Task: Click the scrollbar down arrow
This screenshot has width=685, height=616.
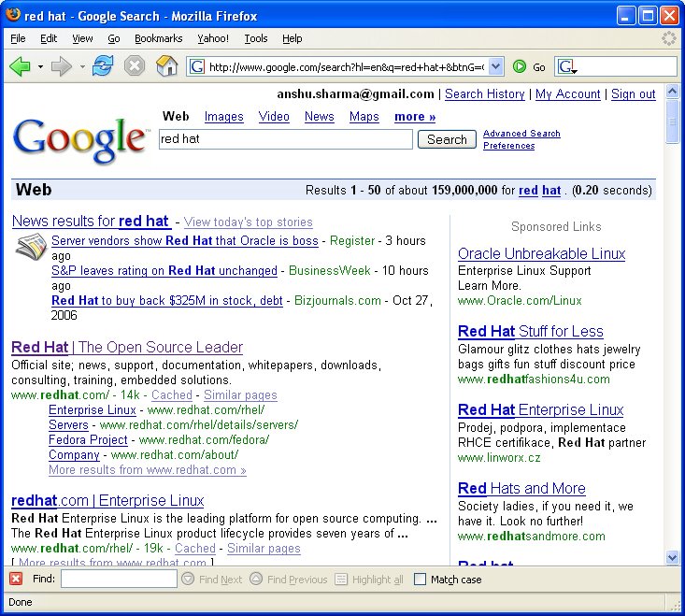Action: tap(672, 557)
